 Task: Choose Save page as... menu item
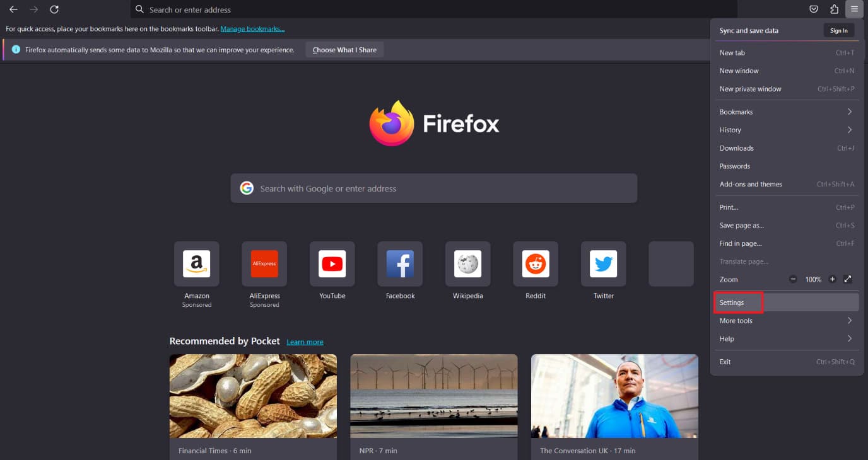[786, 226]
